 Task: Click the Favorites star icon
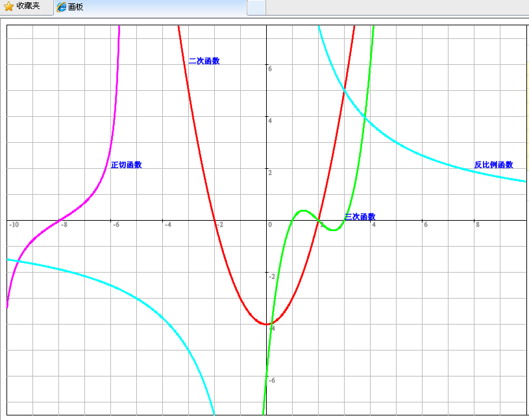[9, 6]
